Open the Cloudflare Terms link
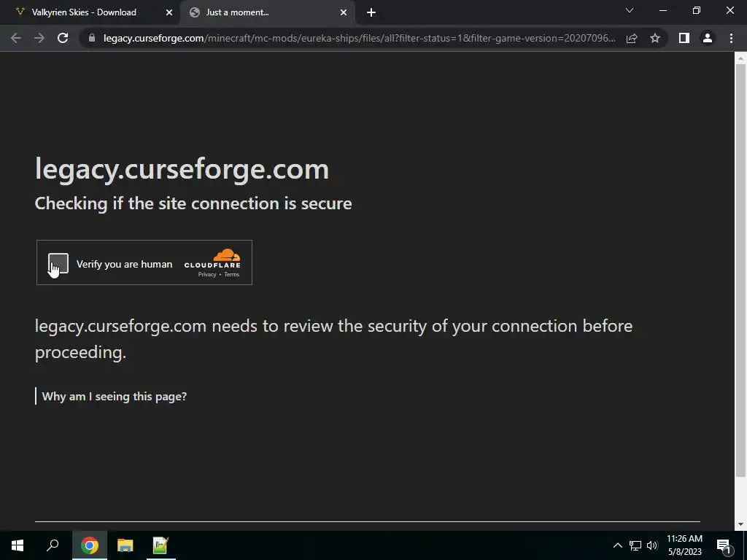The image size is (747, 560). (231, 274)
